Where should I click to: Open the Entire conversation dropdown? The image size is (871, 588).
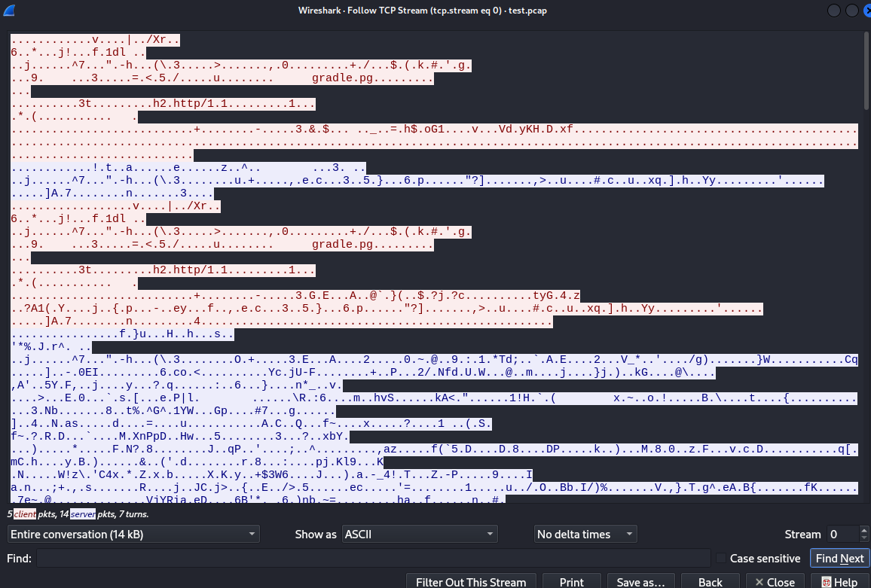click(x=133, y=534)
